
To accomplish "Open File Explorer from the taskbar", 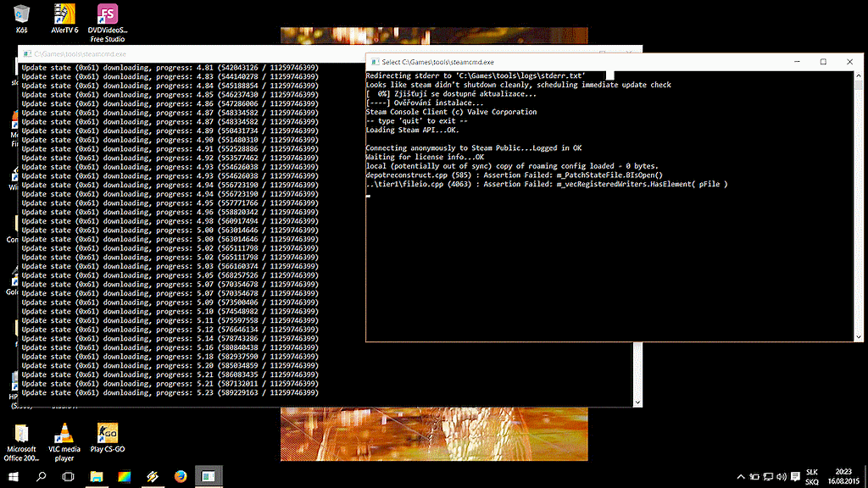I will (97, 476).
